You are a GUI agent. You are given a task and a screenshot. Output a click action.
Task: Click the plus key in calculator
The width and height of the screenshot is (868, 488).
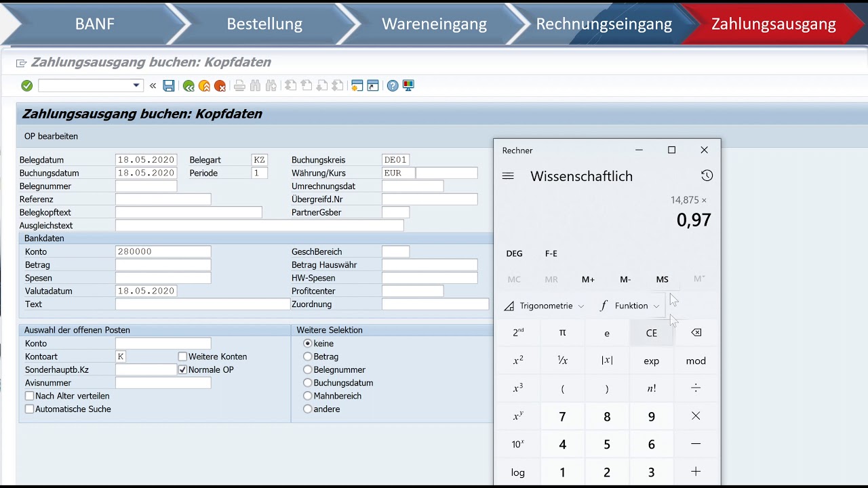(696, 472)
